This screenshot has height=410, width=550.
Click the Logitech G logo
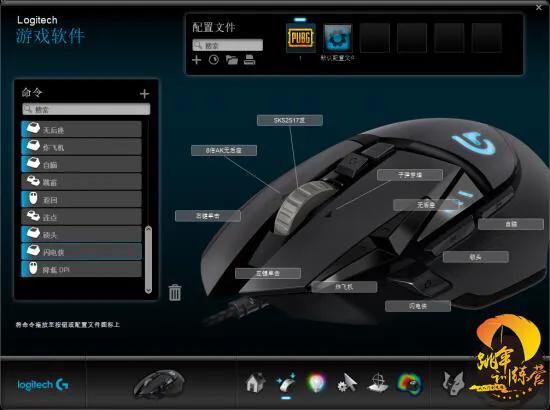coord(43,385)
